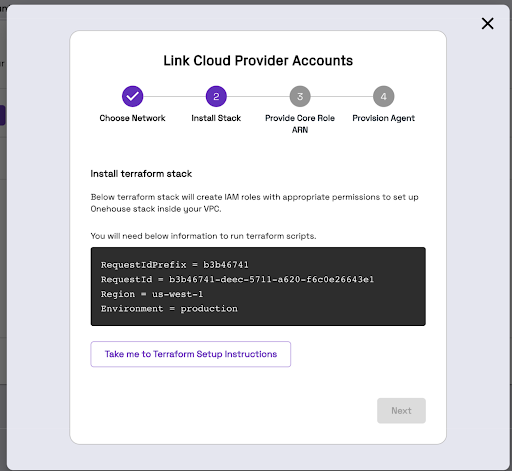Click the completed checkmark step circle
This screenshot has width=512, height=471.
[x=132, y=97]
